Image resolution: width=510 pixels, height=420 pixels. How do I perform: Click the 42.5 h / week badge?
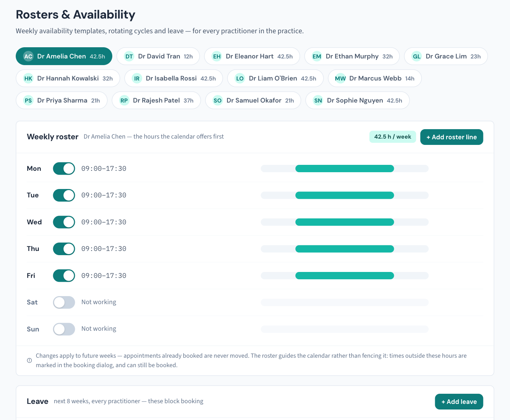point(392,137)
